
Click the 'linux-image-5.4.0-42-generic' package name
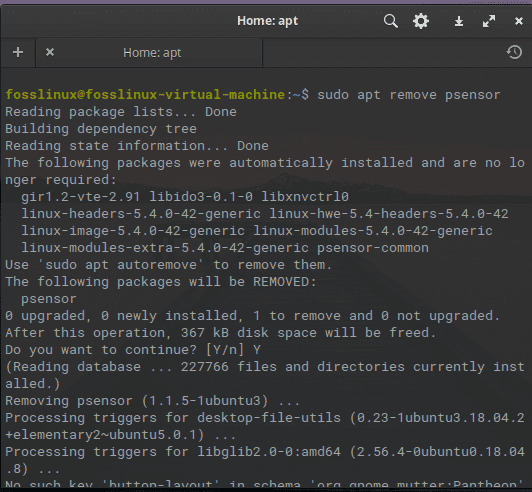(x=133, y=231)
